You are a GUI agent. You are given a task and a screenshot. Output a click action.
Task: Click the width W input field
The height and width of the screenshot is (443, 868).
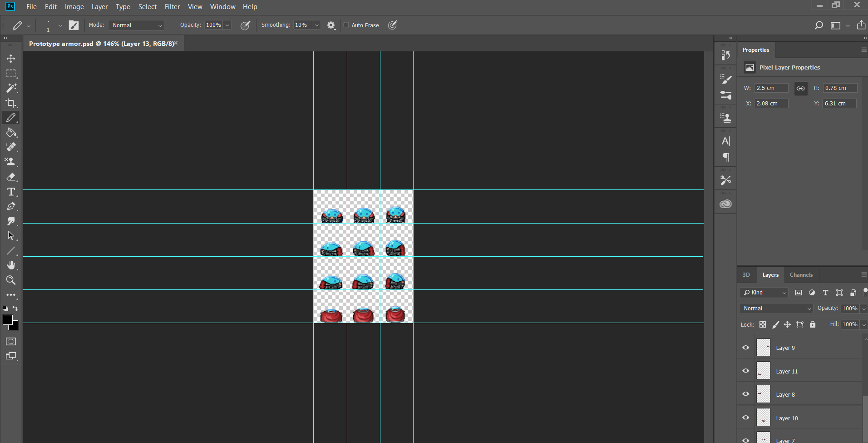(771, 88)
